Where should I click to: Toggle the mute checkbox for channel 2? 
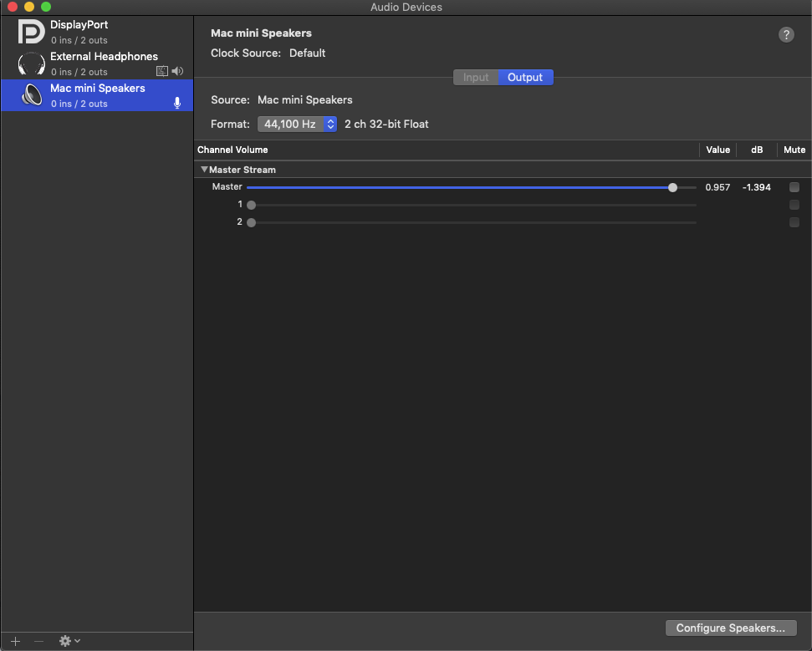coord(794,222)
